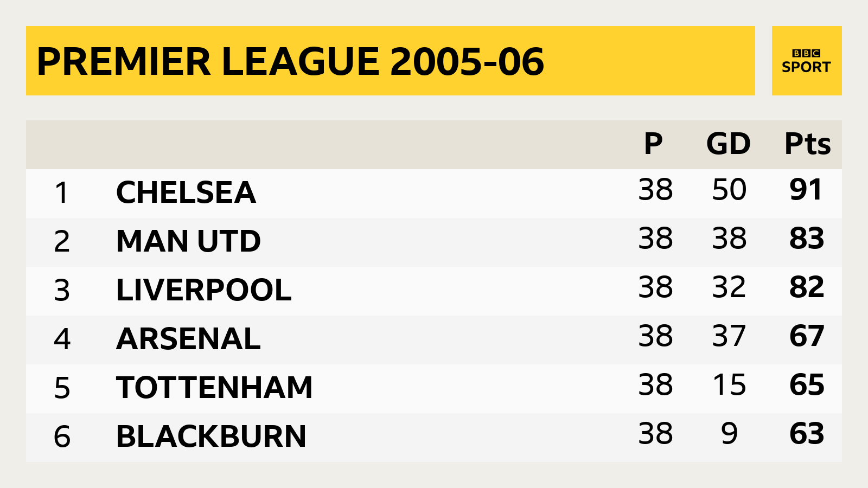The height and width of the screenshot is (488, 868).
Task: Select the Man Utd team name
Action: click(188, 241)
